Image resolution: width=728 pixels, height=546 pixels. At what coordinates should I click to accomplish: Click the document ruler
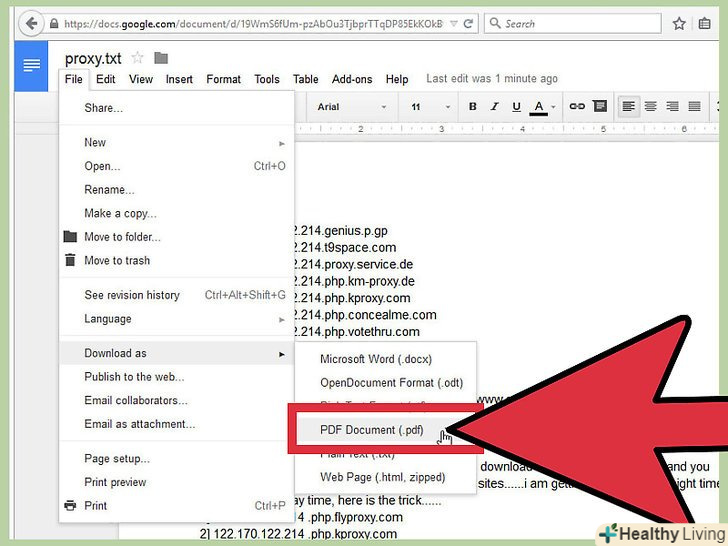coord(506,129)
